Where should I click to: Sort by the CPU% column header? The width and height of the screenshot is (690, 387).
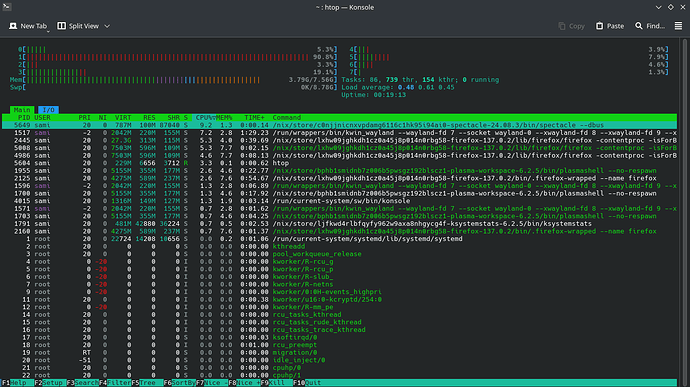click(204, 118)
